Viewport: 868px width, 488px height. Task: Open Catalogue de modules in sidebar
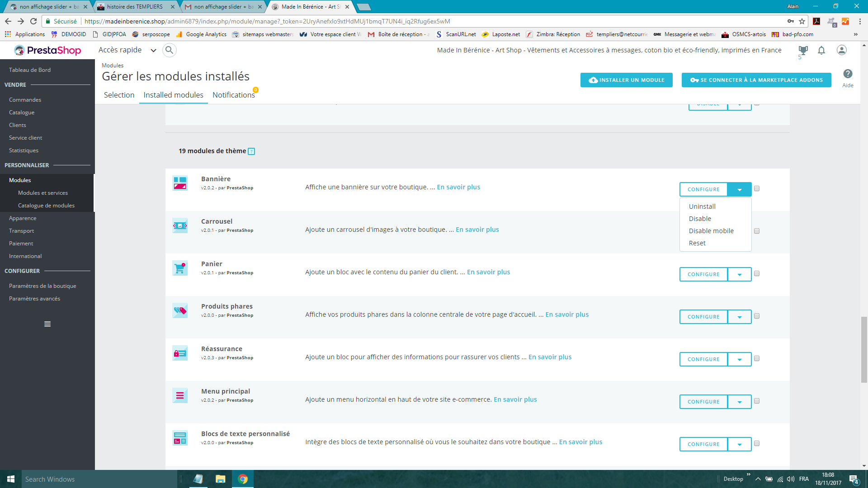point(46,206)
